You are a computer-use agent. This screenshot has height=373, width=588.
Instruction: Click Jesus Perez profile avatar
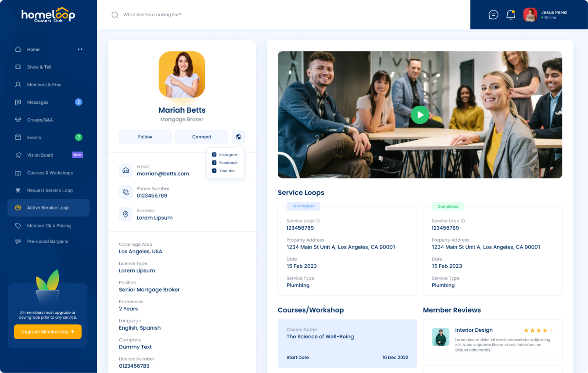(530, 14)
